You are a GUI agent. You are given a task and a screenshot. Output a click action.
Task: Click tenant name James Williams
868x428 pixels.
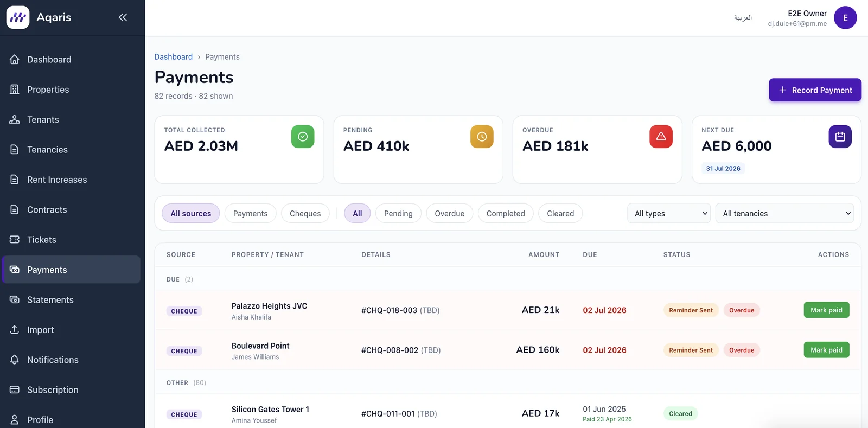[x=255, y=357]
